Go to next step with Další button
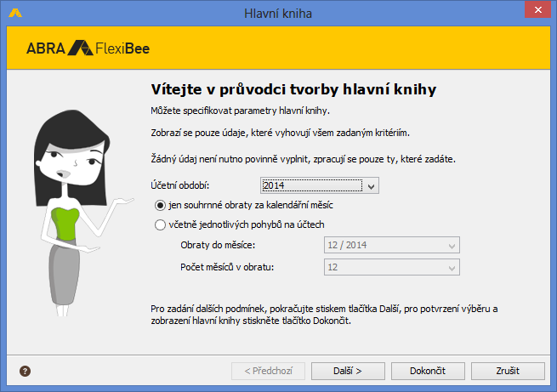 click(x=348, y=371)
